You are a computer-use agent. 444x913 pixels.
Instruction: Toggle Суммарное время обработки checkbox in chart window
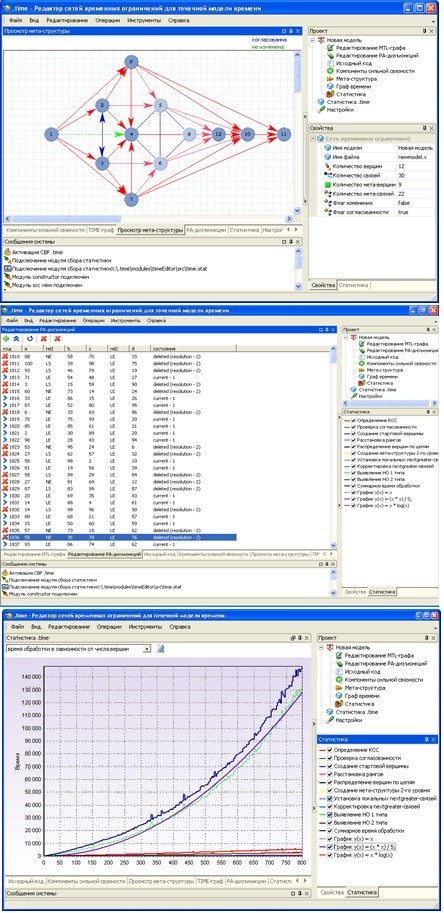coord(331,831)
